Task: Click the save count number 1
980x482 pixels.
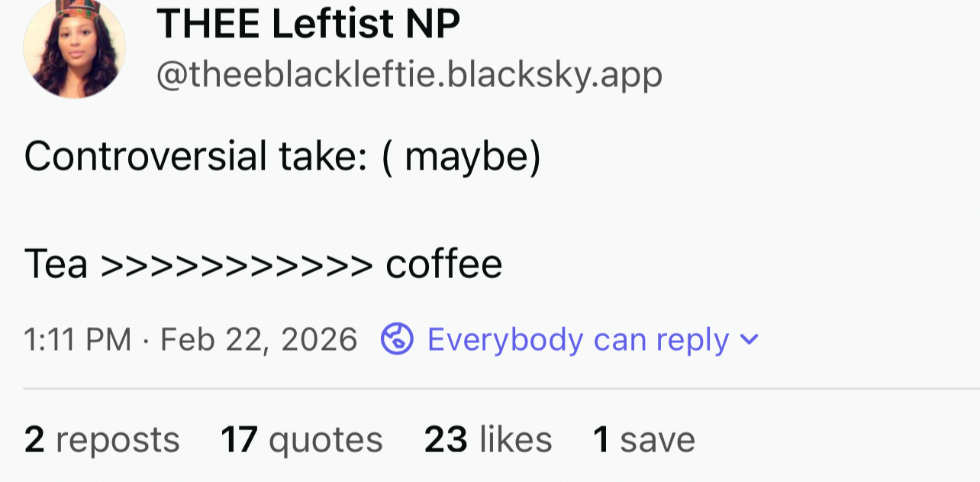Action: [601, 440]
